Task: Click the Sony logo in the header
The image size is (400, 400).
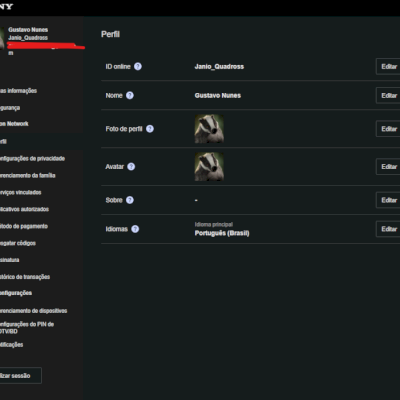Action: pos(6,6)
